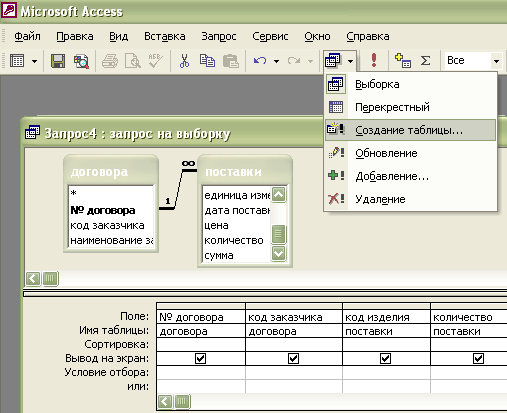
Task: Open the Top Values 'Все' combo box
Action: (x=473, y=61)
